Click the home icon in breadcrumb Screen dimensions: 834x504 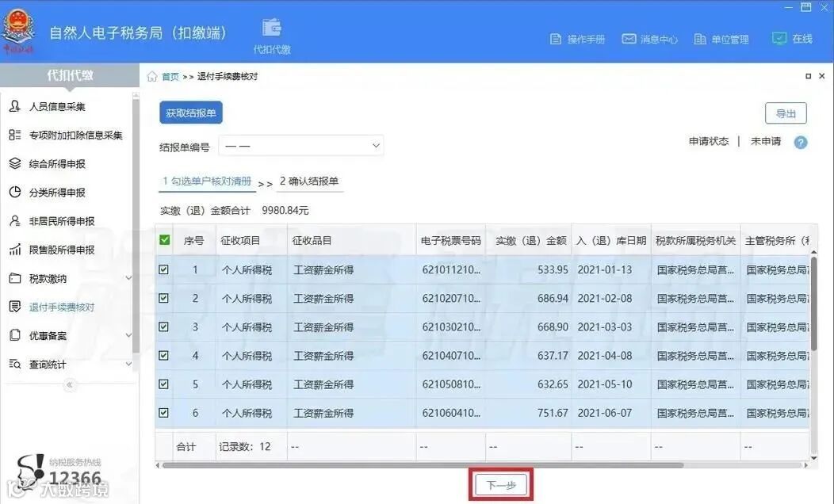(x=152, y=77)
